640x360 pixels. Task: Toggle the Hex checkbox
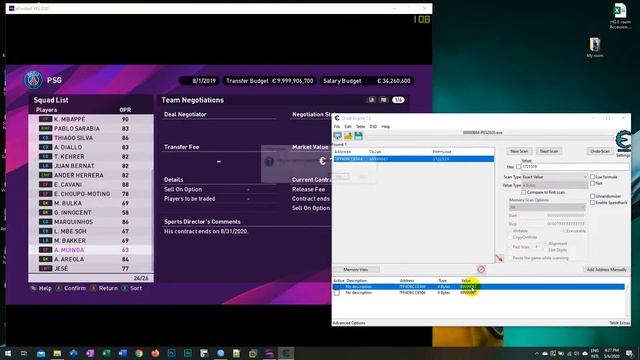[x=518, y=167]
